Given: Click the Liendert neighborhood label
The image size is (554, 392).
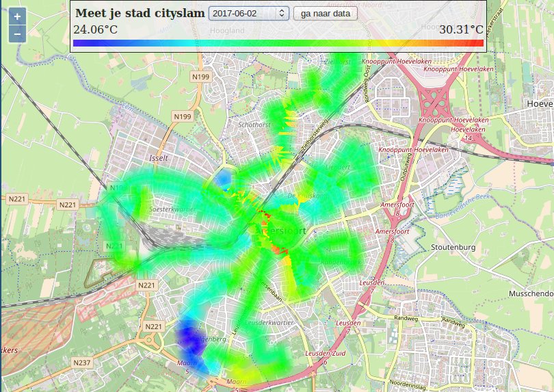Looking at the screenshot, I should coord(338,167).
